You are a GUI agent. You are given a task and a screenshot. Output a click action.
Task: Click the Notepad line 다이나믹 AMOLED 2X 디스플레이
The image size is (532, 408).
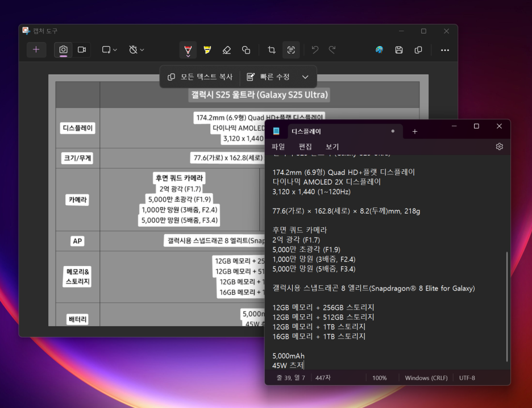pyautogui.click(x=326, y=182)
